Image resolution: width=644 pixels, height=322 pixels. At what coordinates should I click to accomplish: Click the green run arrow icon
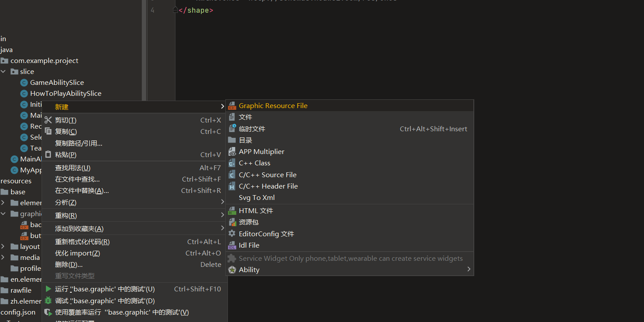[48, 289]
